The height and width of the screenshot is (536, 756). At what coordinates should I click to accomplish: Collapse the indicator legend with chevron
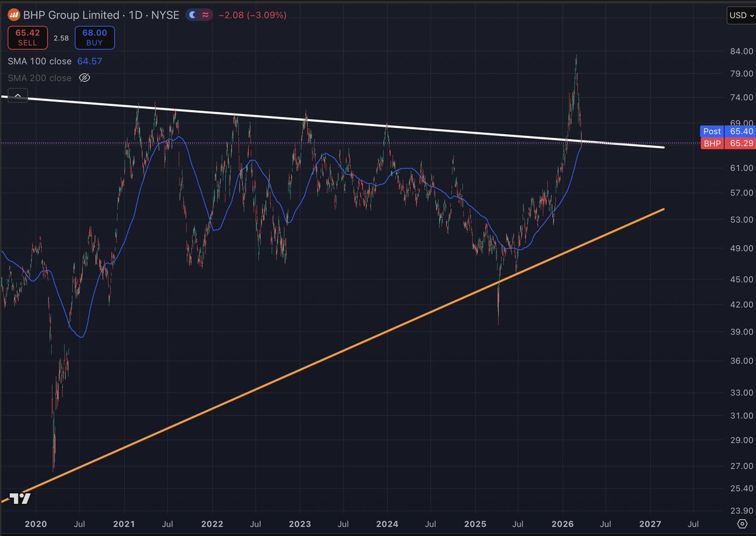(x=17, y=96)
